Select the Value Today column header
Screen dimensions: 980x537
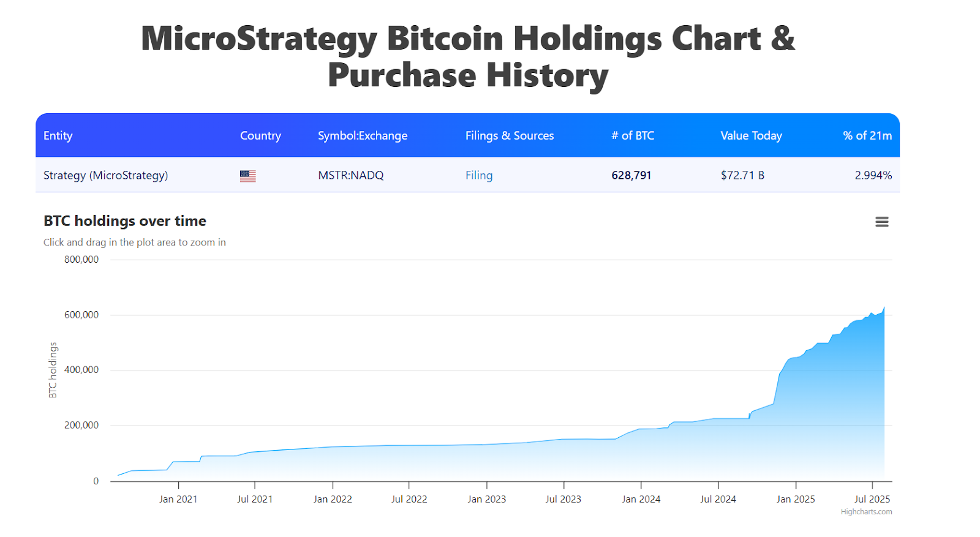[751, 135]
